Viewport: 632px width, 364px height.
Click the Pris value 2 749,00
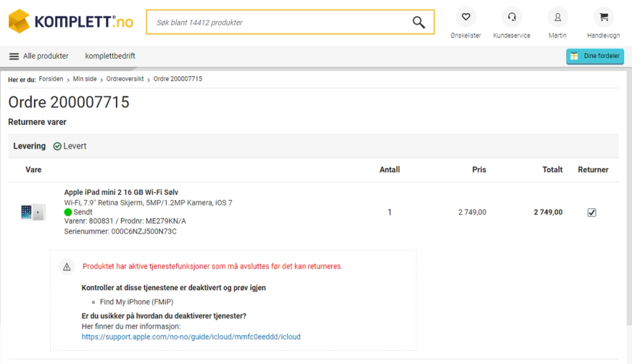pos(472,212)
